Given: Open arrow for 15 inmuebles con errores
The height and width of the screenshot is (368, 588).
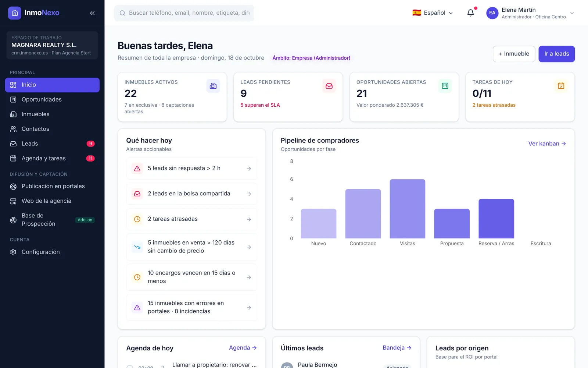Looking at the screenshot, I should coord(249,308).
